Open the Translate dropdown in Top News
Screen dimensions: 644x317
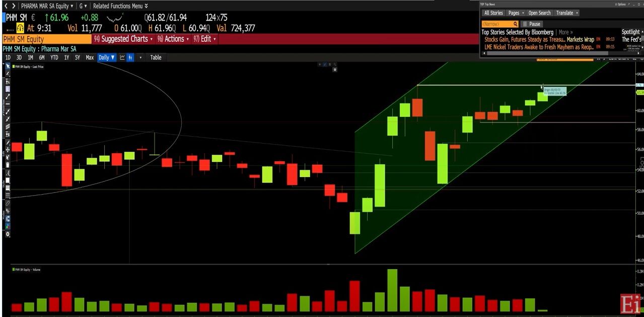pyautogui.click(x=567, y=13)
